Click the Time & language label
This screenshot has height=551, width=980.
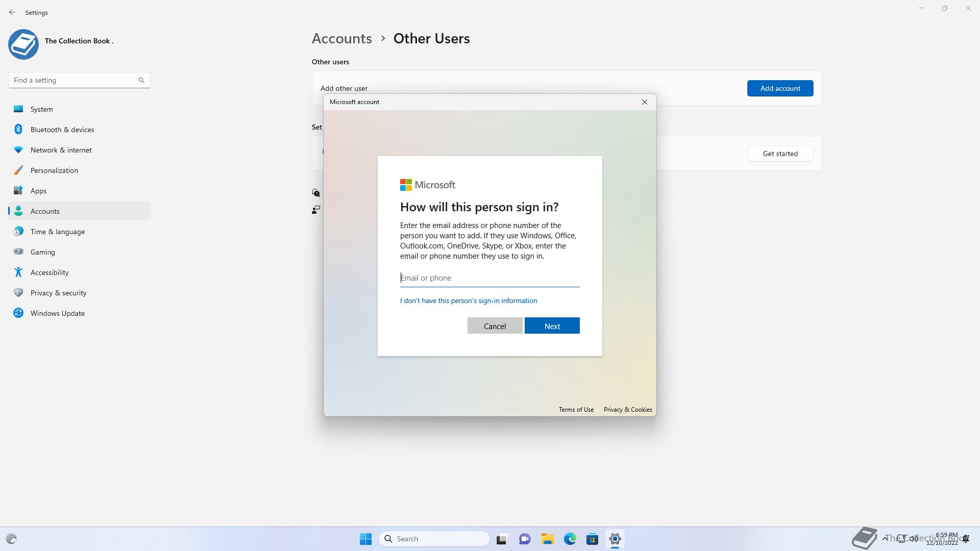point(58,232)
